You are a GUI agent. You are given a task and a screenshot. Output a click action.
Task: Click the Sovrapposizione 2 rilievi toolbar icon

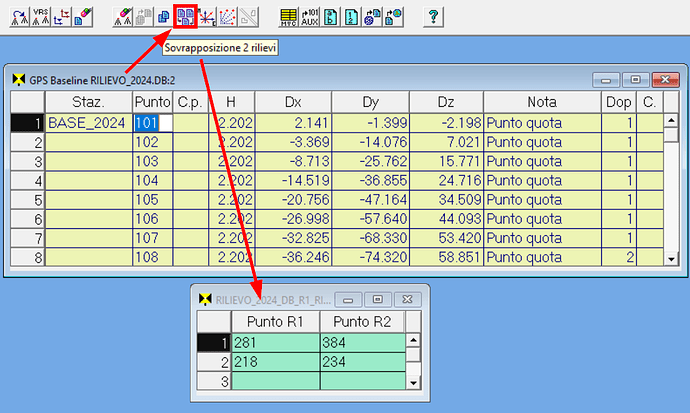pos(185,17)
